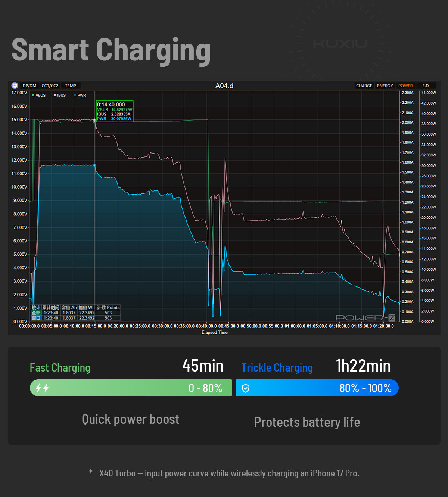Click the E.D. button

(426, 86)
